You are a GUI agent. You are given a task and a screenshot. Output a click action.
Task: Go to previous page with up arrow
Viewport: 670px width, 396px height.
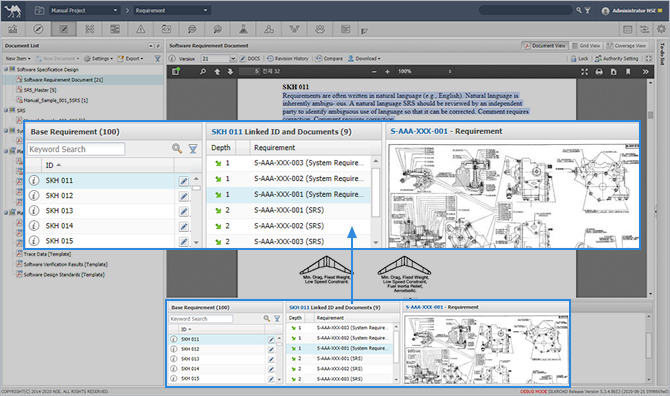coord(217,72)
